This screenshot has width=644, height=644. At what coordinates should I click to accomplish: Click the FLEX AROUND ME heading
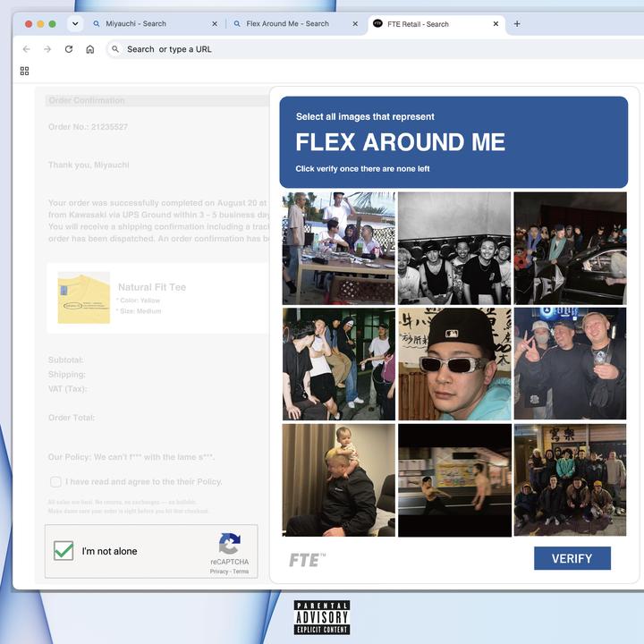pyautogui.click(x=401, y=142)
